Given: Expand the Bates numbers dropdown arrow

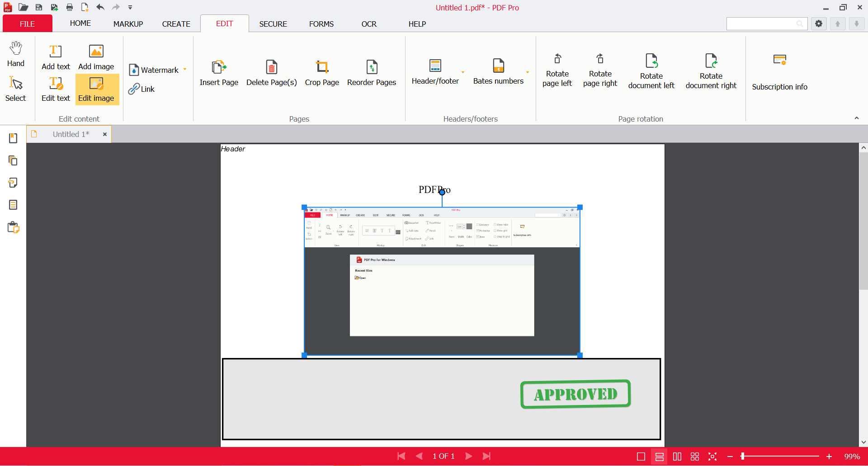Looking at the screenshot, I should [528, 72].
